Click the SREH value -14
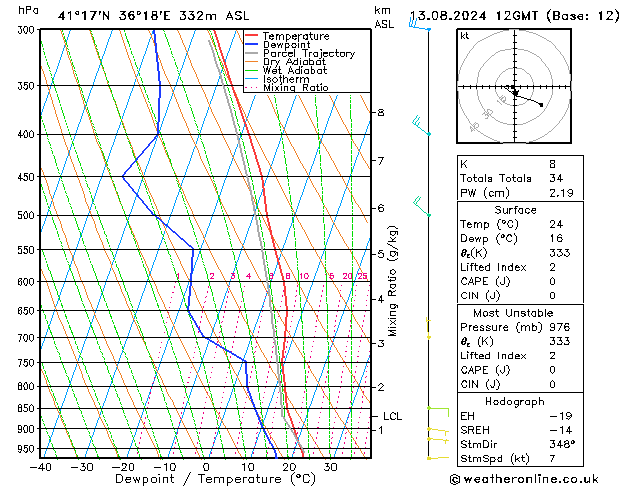The width and height of the screenshot is (629, 486). point(561,430)
